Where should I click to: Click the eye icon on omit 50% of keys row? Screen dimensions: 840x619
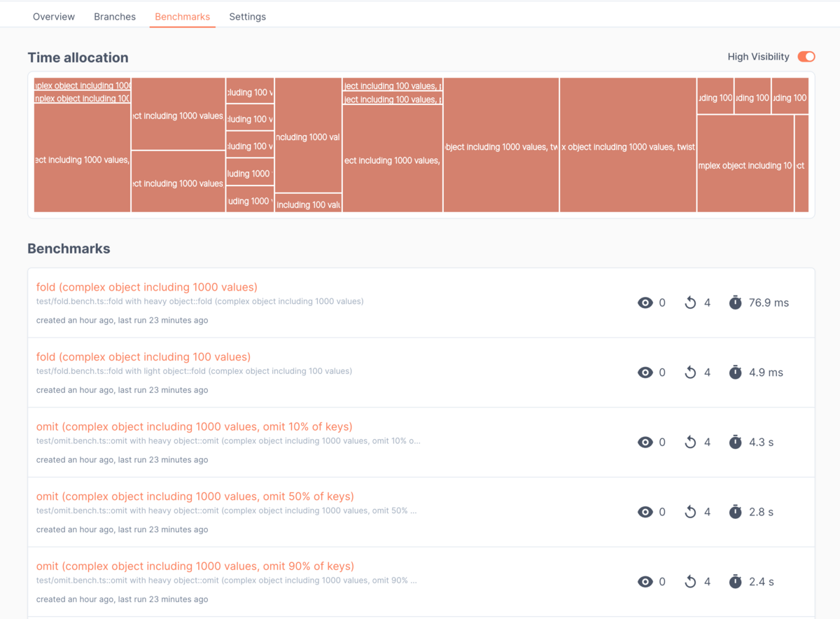[x=645, y=512]
